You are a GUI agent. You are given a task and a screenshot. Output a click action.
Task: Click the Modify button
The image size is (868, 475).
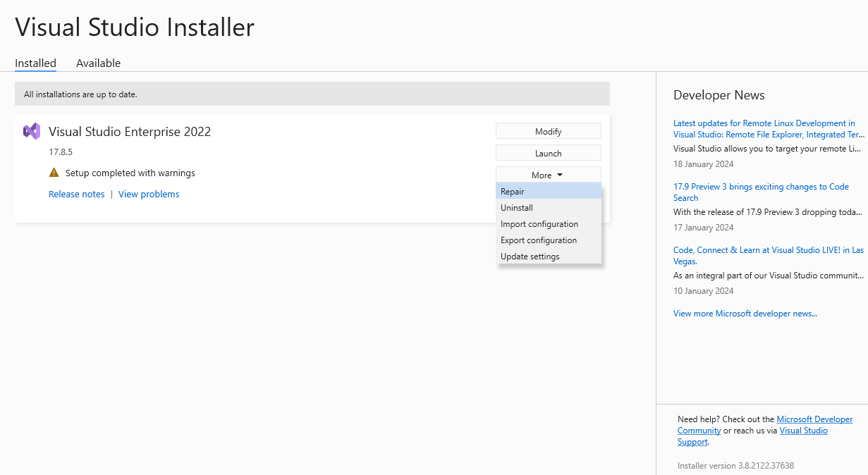(x=549, y=131)
